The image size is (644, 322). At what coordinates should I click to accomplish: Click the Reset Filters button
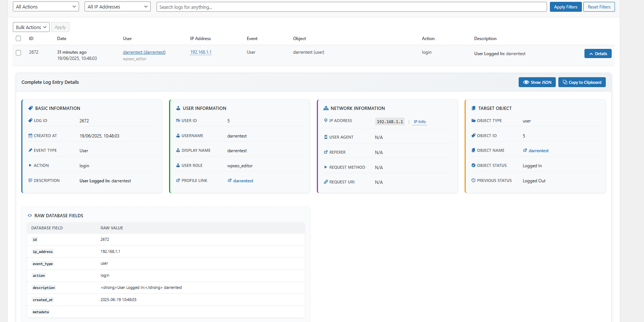[599, 7]
